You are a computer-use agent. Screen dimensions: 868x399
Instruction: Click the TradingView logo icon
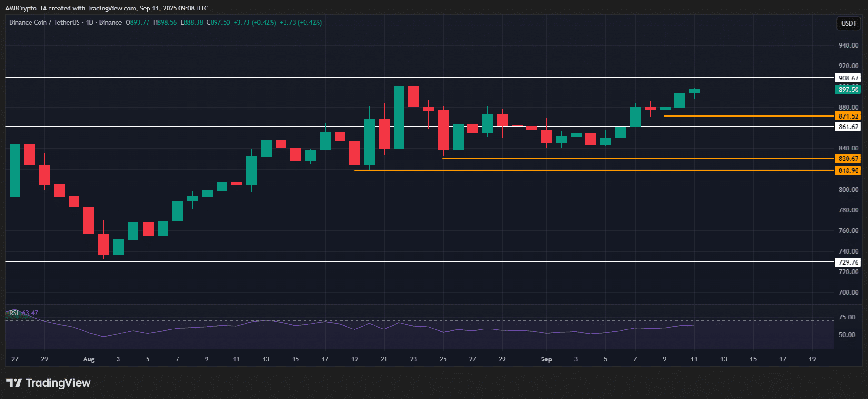(14, 382)
